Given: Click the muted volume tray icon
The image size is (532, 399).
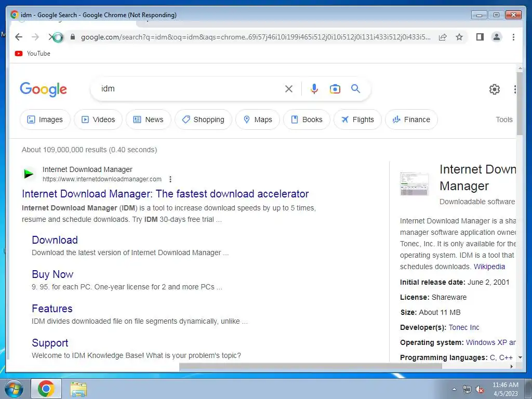Looking at the screenshot, I should (480, 389).
